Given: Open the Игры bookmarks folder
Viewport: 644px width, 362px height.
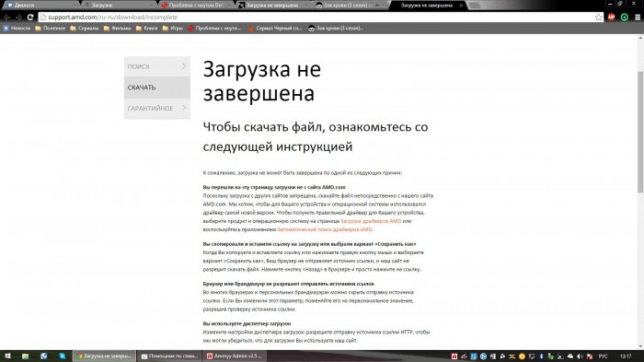Looking at the screenshot, I should tap(173, 29).
